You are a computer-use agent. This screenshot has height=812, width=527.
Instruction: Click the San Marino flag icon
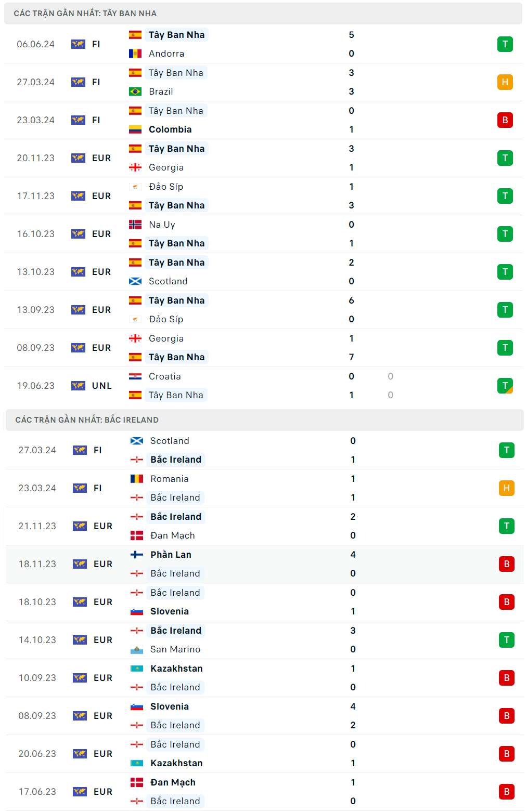click(x=137, y=649)
